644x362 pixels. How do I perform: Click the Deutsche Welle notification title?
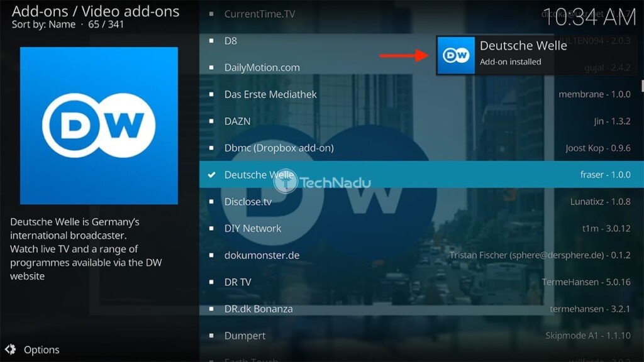click(523, 45)
